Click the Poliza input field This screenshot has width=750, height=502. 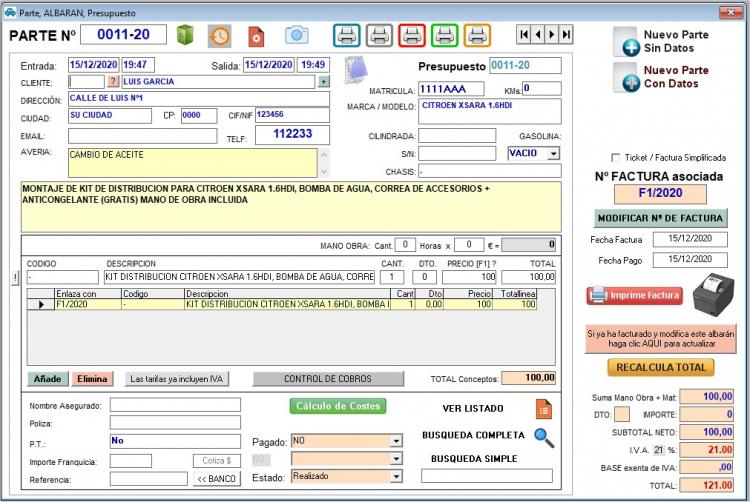175,423
